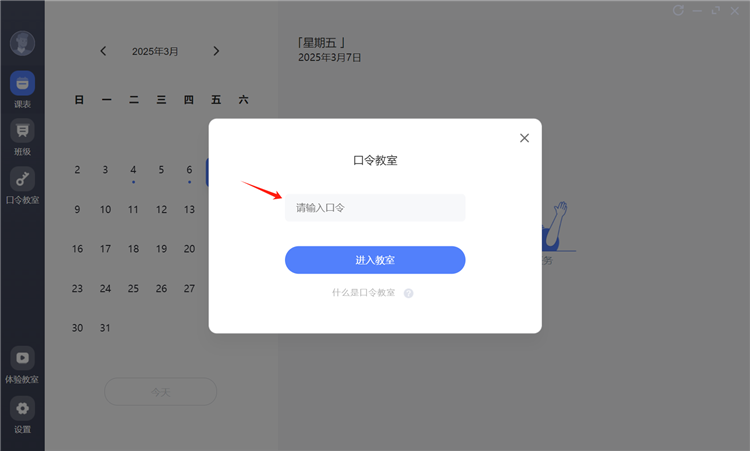Open the 课表 schedule sidebar icon

(22, 84)
